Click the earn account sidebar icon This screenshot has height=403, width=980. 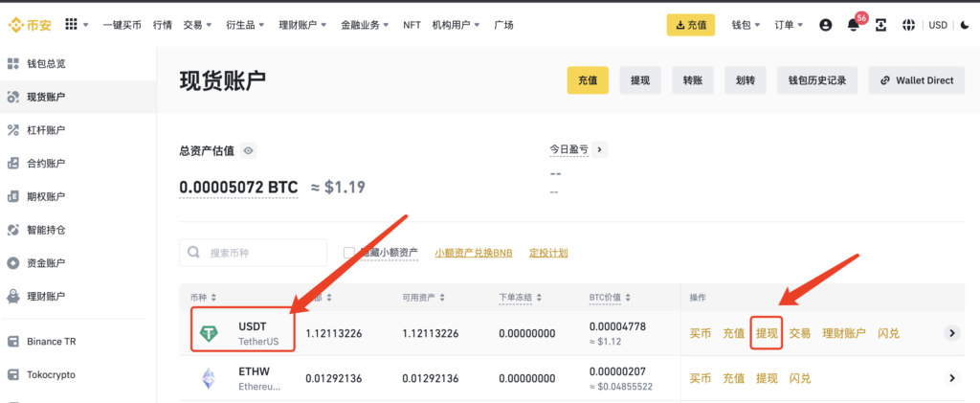pyautogui.click(x=13, y=296)
